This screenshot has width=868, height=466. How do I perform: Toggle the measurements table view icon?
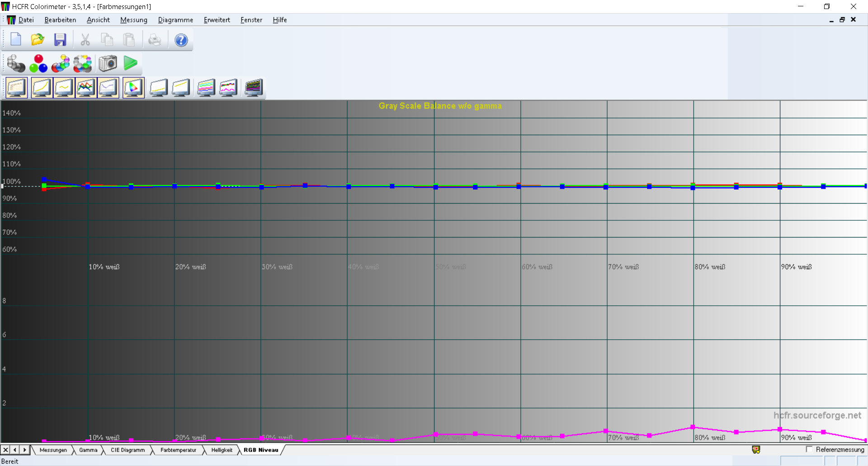[x=17, y=88]
